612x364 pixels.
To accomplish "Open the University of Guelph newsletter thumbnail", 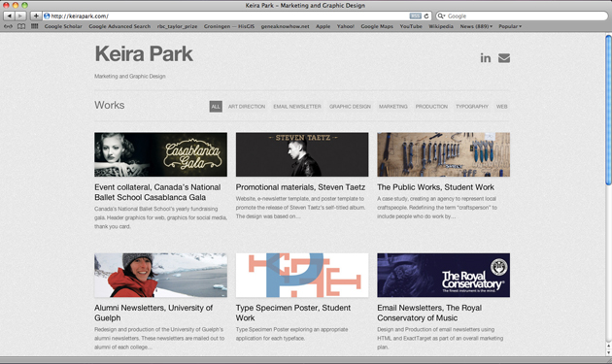I will point(161,275).
